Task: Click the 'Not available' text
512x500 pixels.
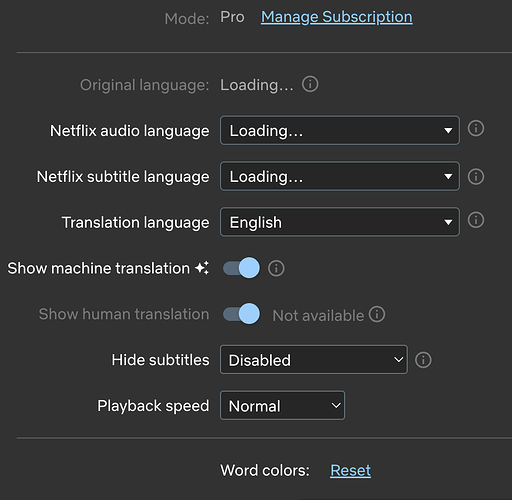Action: coord(318,316)
